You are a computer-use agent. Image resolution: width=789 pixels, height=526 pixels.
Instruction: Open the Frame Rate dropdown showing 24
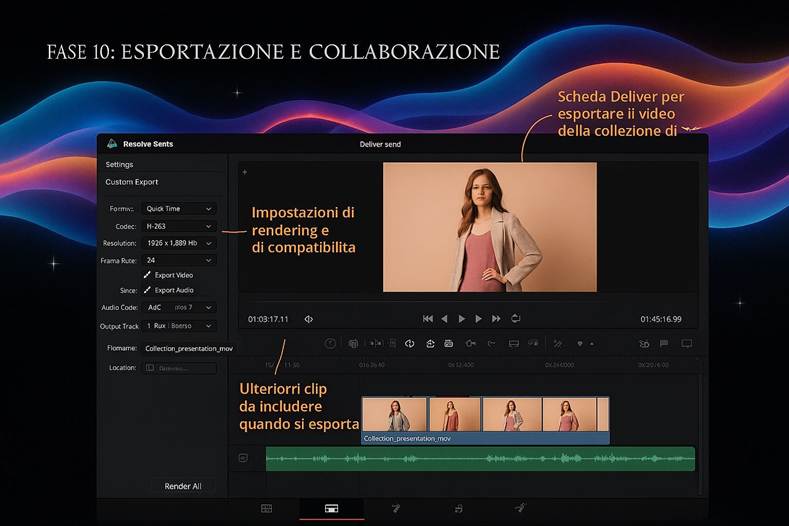(179, 260)
